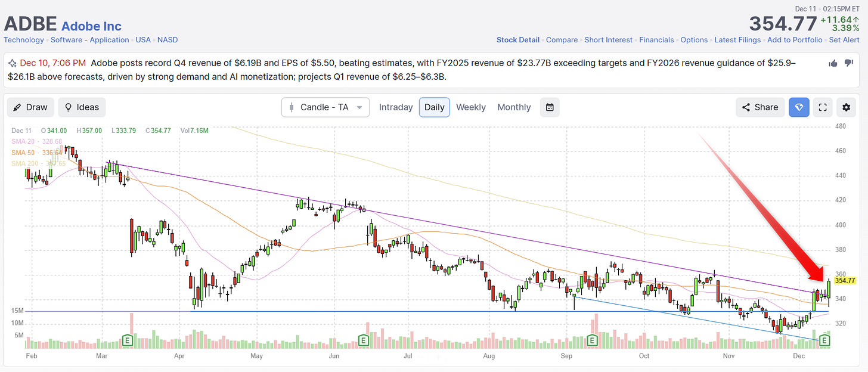Switch to Monthly timeframe

click(x=514, y=107)
